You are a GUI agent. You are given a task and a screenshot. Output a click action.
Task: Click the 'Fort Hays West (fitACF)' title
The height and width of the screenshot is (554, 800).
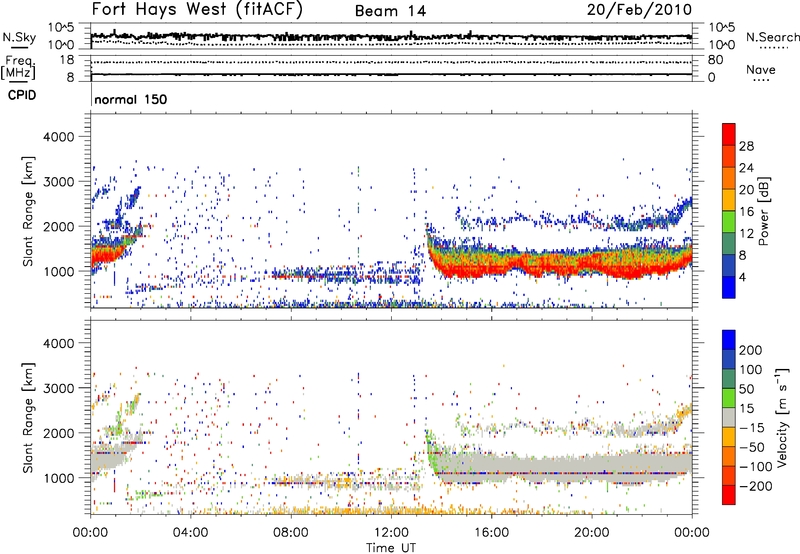tap(197, 10)
